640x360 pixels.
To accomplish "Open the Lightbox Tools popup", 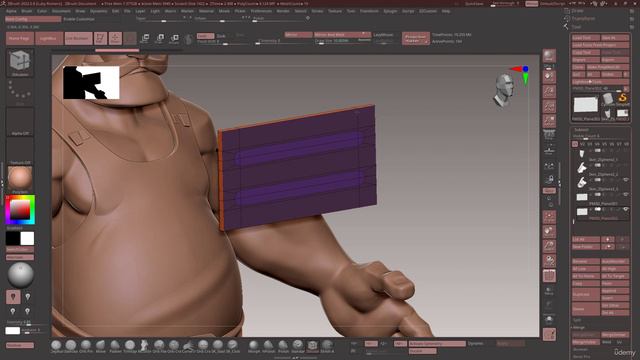I will [601, 82].
